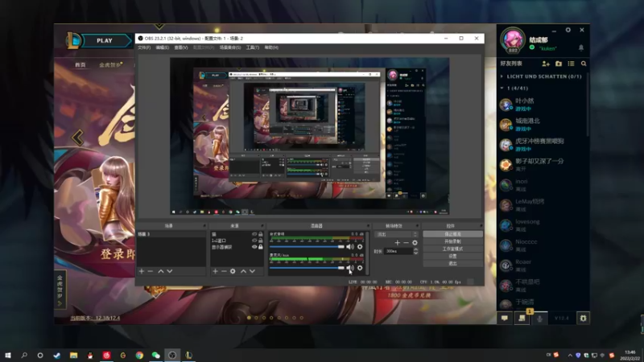Toggle the 工作室模式 studio mode button

(452, 249)
